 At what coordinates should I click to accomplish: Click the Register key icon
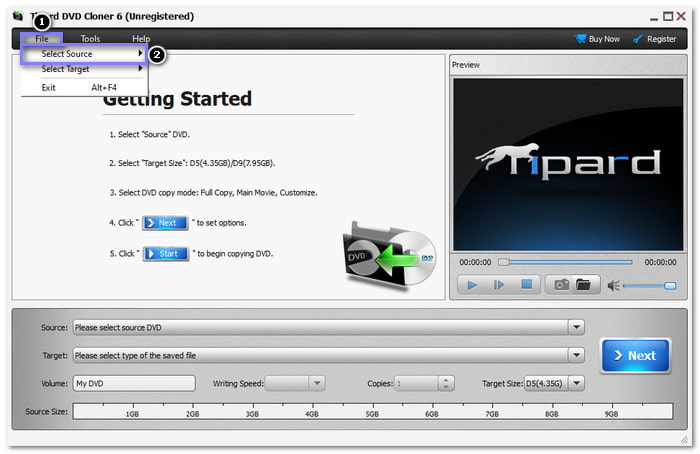click(637, 39)
